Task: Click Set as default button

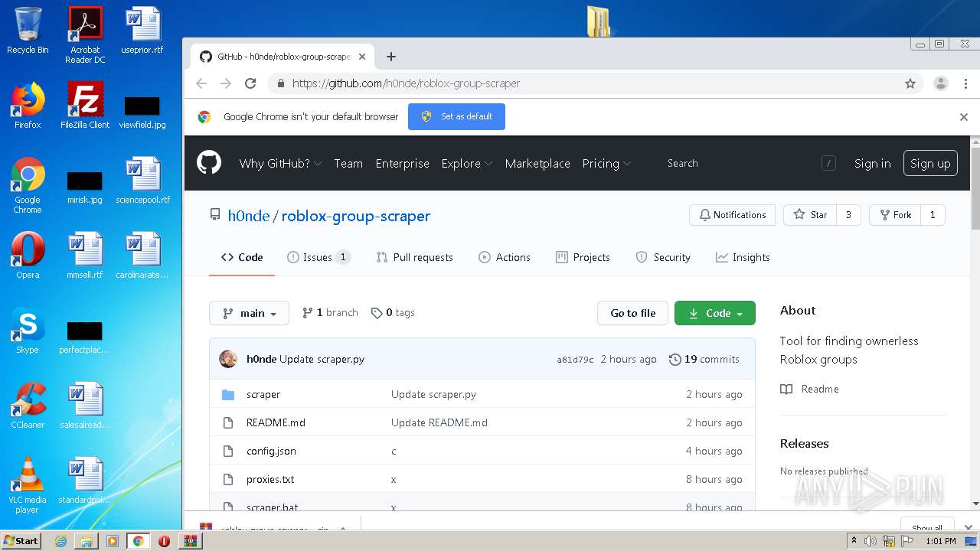Action: [456, 116]
